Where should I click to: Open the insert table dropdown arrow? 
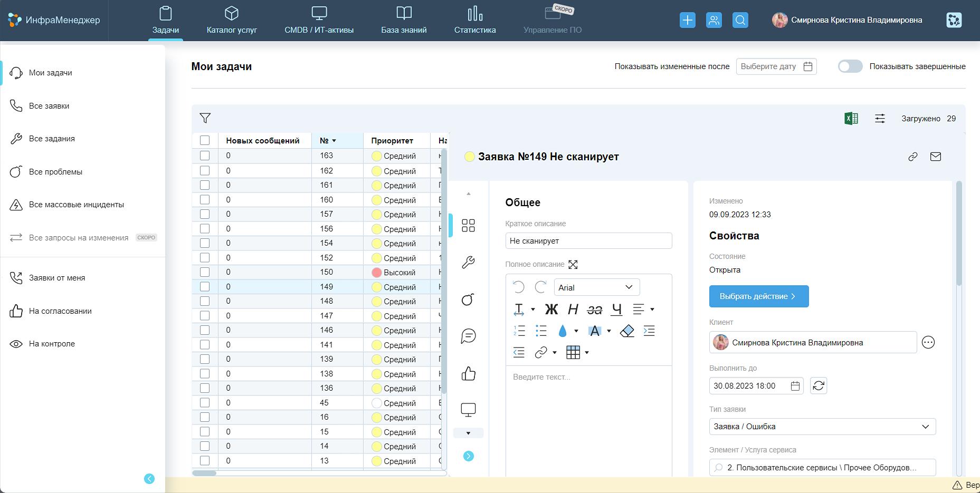click(587, 353)
